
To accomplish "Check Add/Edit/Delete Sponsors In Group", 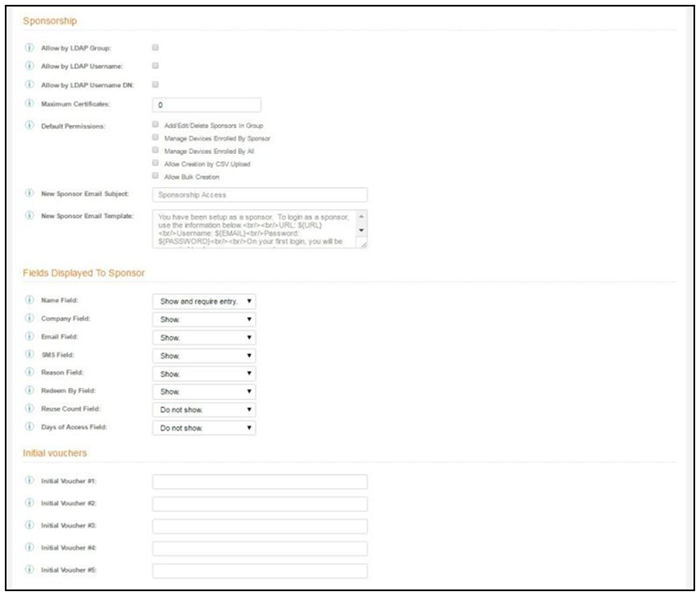I will click(156, 124).
